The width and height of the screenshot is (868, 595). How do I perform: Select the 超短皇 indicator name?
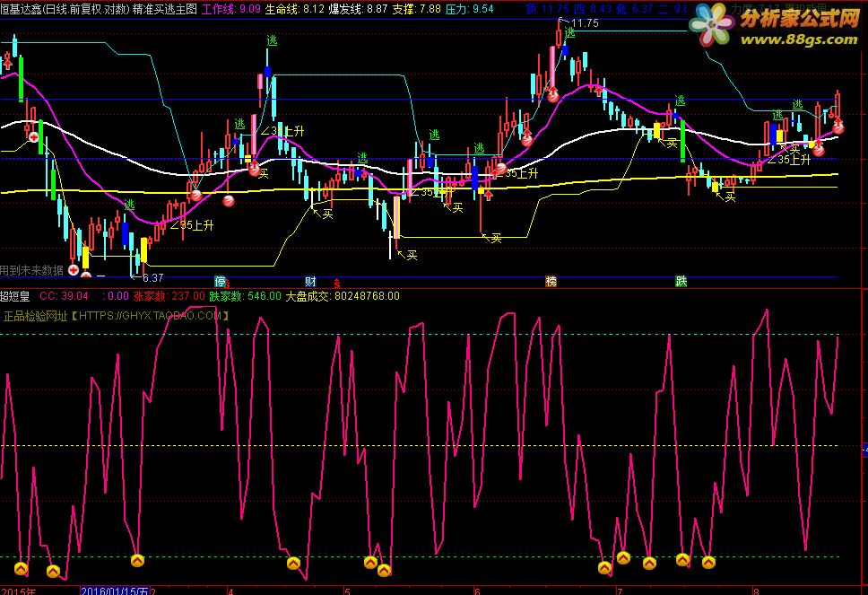15,296
